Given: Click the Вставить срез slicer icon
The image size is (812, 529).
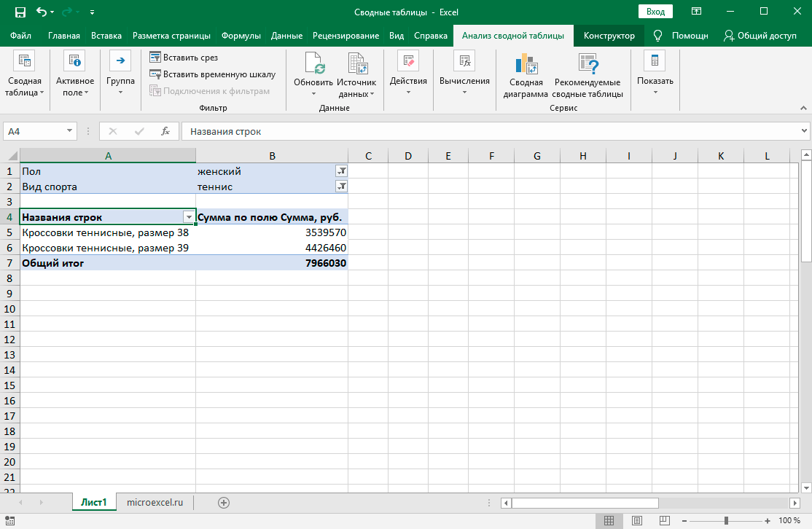Looking at the screenshot, I should (x=155, y=58).
